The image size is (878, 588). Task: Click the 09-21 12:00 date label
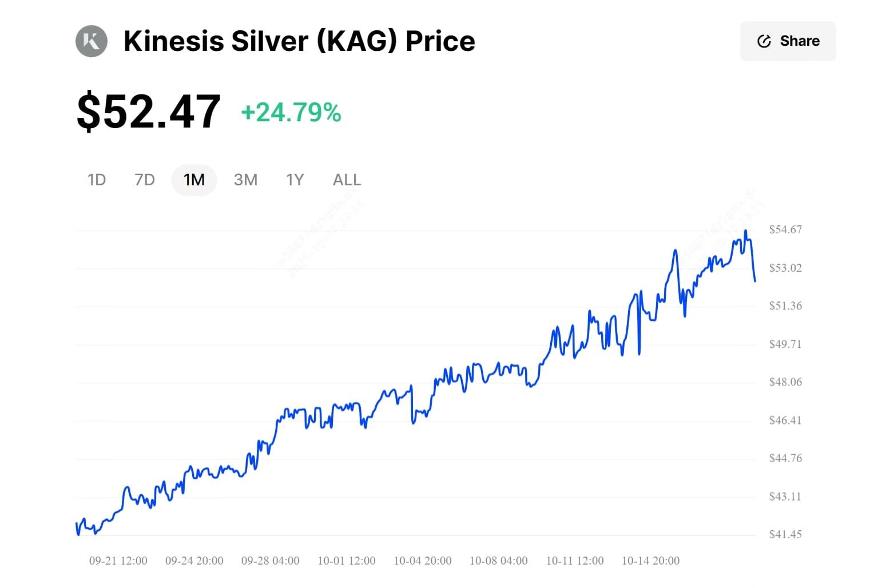click(x=118, y=561)
